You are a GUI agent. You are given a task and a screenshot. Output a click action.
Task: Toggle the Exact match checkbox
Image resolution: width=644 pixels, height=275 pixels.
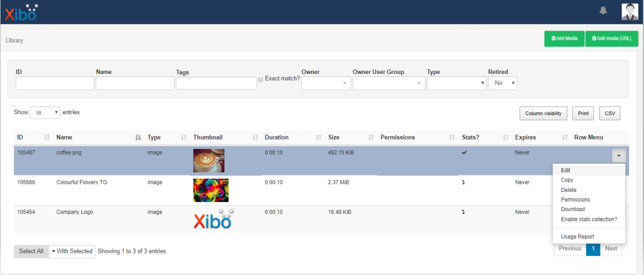coord(261,79)
